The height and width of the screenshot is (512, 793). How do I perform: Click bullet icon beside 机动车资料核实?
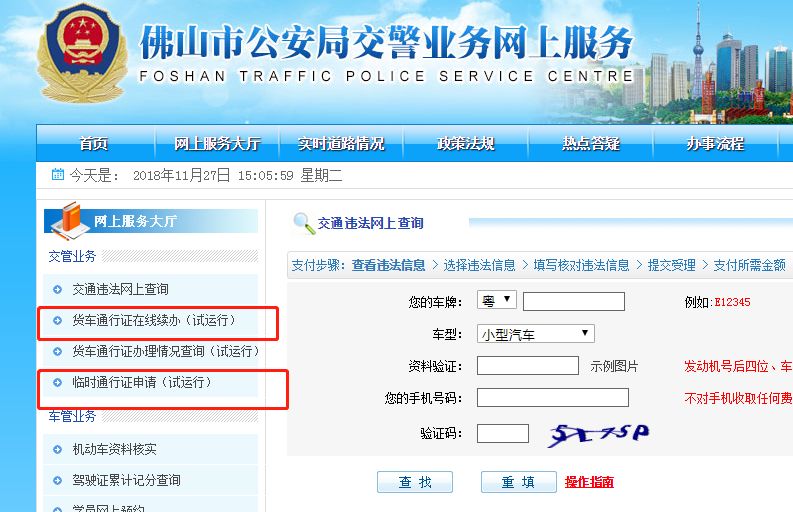click(57, 449)
